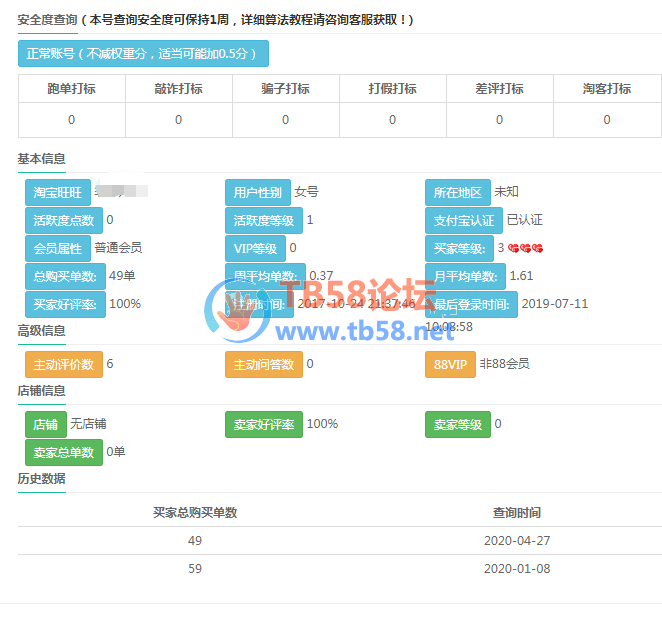Click the 总购买单数 label badge

65,276
